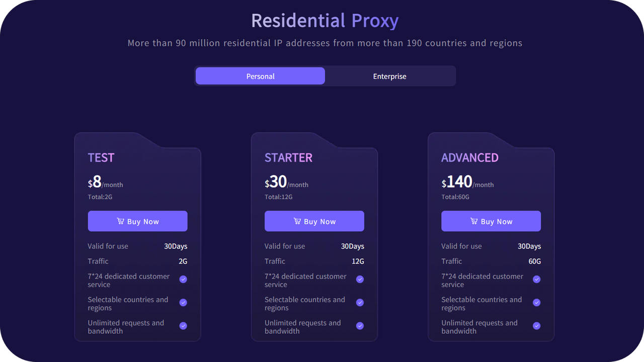Click TEST plan unlimited requests checkmark
Viewport: 644px width, 362px height.
pyautogui.click(x=183, y=326)
